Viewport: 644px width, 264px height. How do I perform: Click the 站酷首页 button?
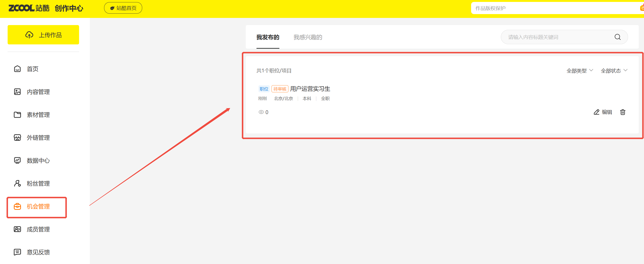click(123, 8)
